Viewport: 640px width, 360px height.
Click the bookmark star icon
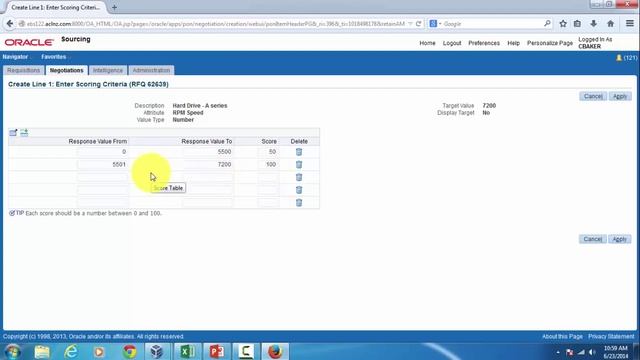pos(563,24)
